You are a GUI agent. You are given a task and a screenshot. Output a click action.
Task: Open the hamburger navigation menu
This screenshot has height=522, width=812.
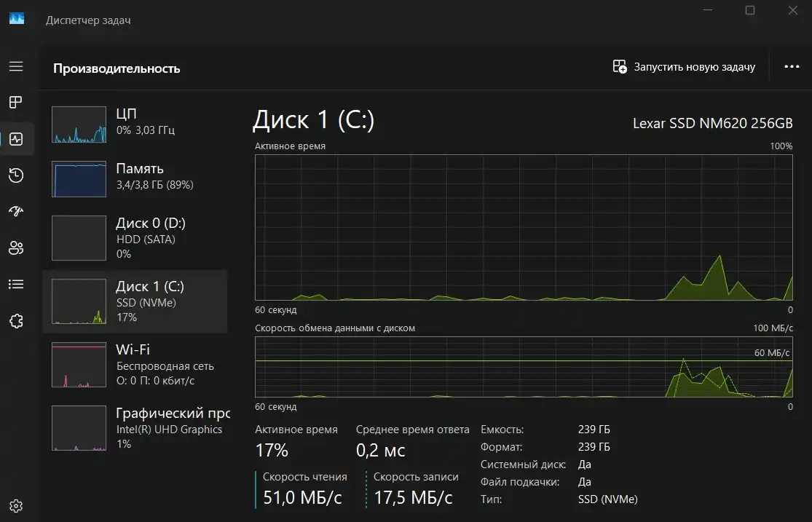pos(16,66)
